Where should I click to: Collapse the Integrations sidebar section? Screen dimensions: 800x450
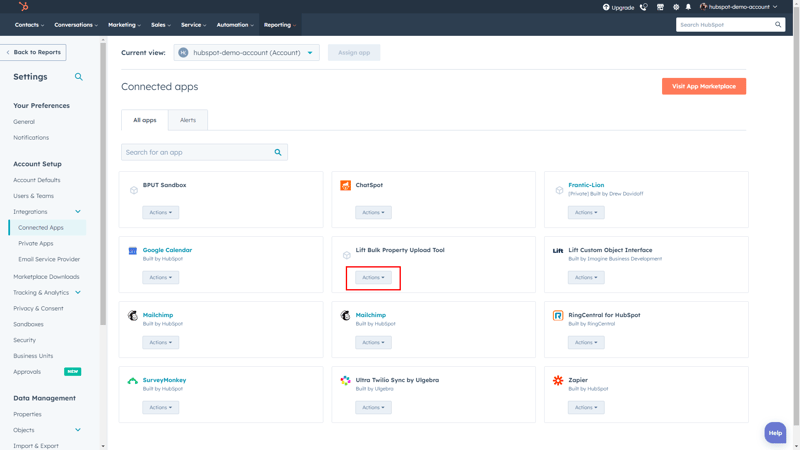(x=78, y=212)
